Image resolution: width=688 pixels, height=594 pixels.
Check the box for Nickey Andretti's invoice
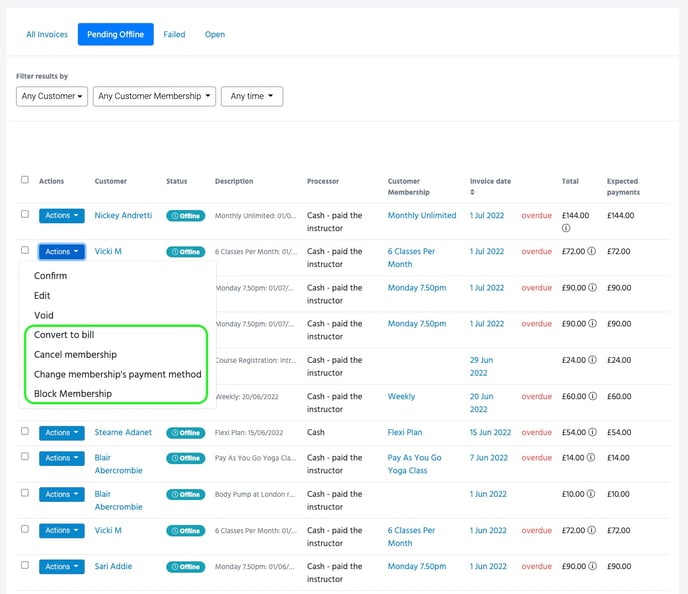(x=25, y=215)
